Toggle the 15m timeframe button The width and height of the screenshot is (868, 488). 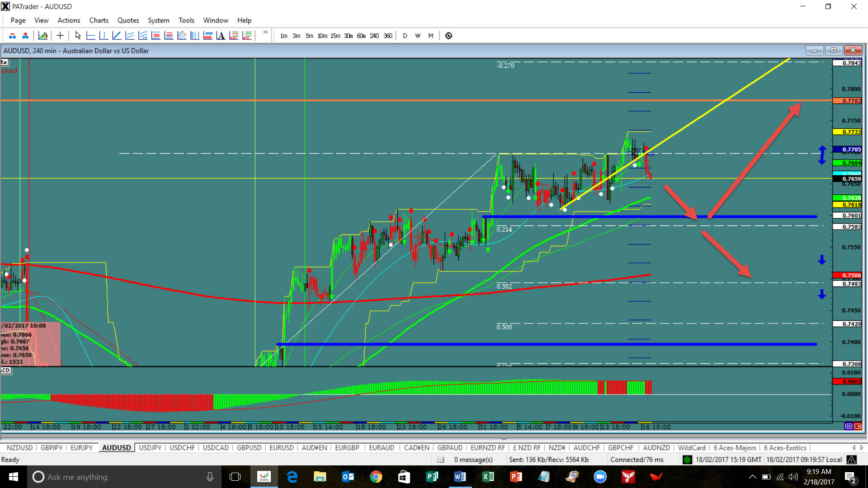tap(335, 36)
